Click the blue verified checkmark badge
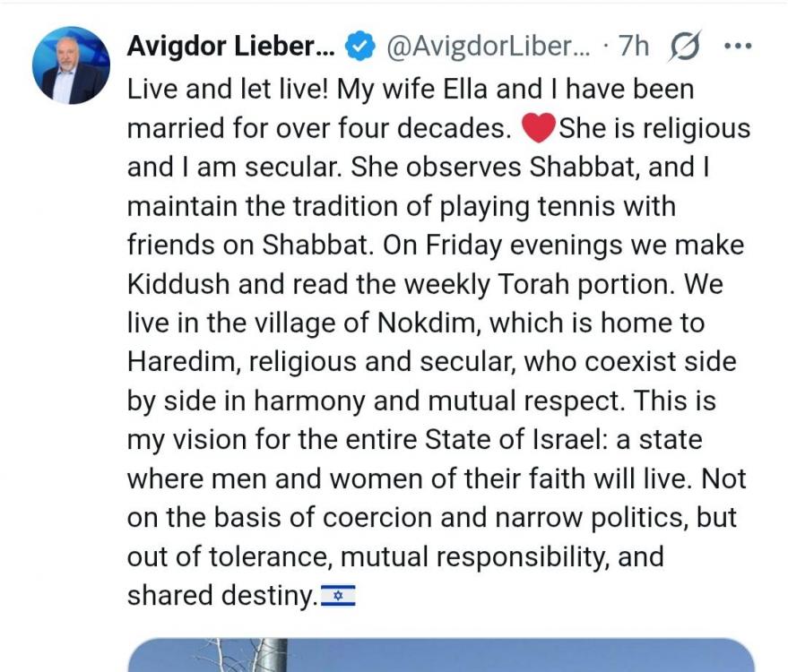 point(359,46)
